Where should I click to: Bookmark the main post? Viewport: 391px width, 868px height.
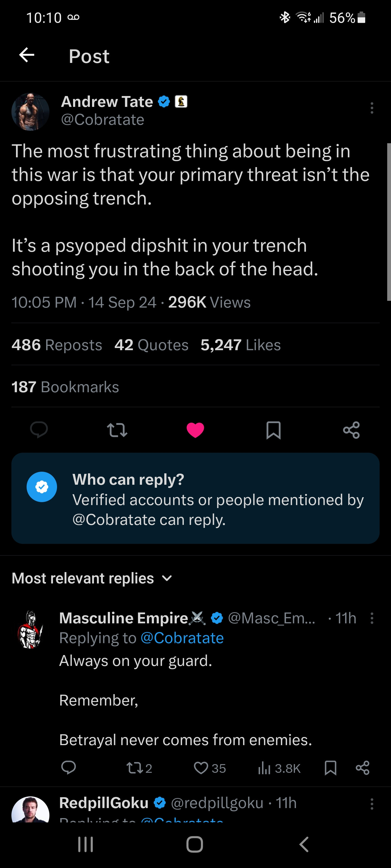coord(273,430)
